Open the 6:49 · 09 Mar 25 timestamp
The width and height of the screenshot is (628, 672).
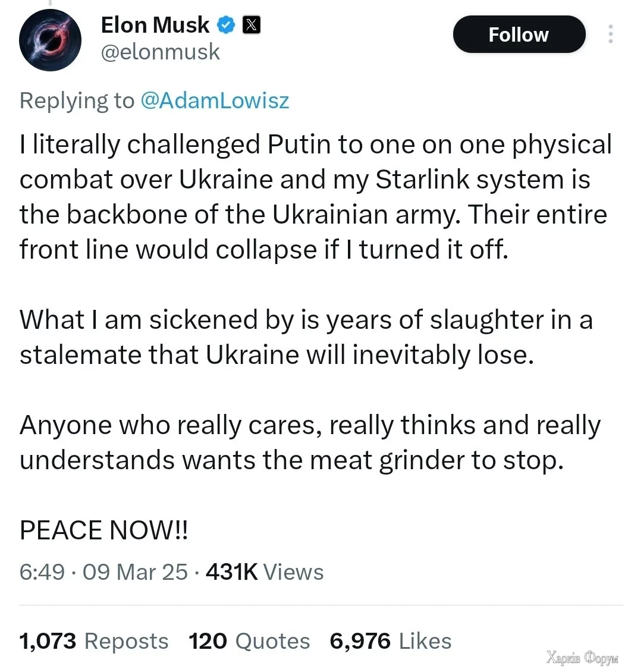pos(103,571)
